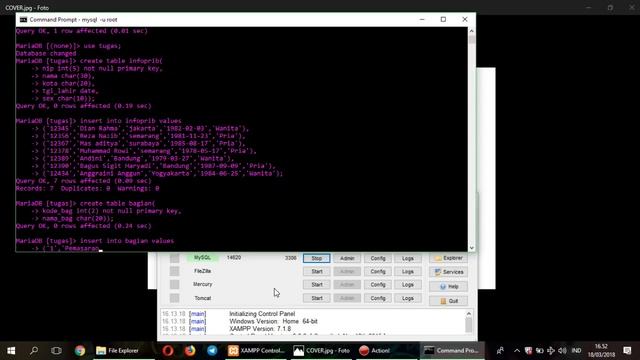This screenshot has height=360, width=640.
Task: Launch Chrome from the taskbar
Action: point(80,351)
